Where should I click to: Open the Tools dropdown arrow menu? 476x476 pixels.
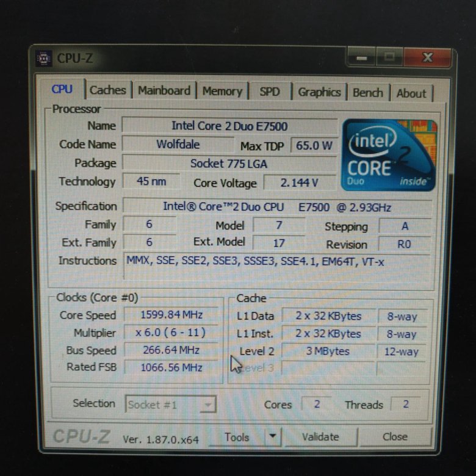(272, 436)
